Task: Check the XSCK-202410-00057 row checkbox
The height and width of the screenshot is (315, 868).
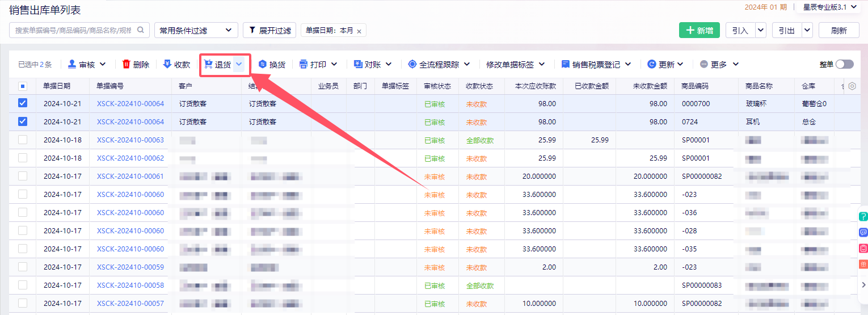Action: click(x=23, y=303)
